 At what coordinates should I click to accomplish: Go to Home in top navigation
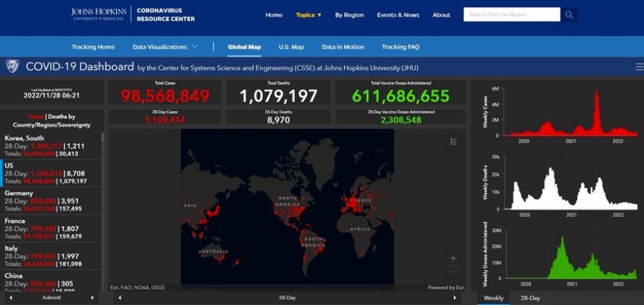coord(274,15)
